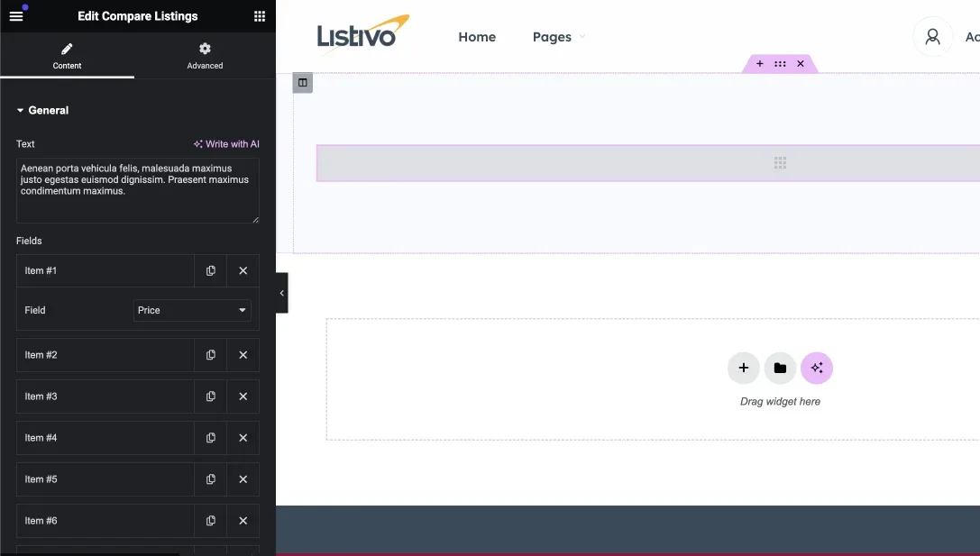
Task: Hide the editor panel with the arrow
Action: (x=282, y=293)
